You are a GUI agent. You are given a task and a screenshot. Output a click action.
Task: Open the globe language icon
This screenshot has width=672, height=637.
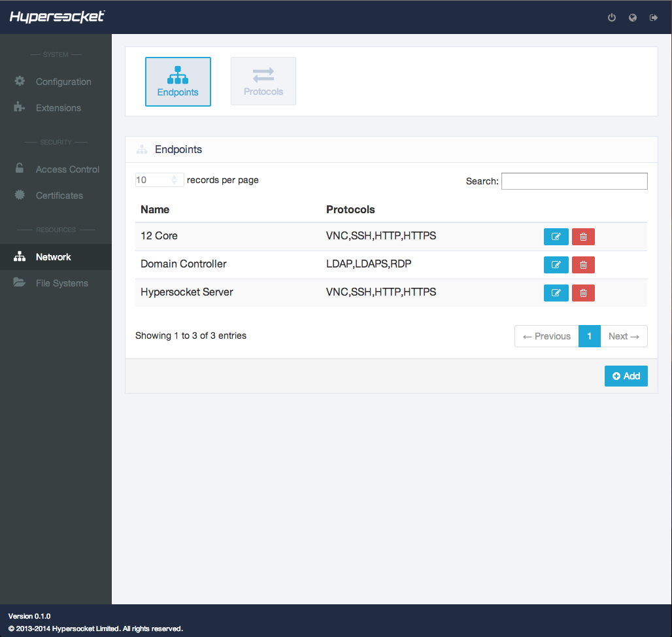[633, 18]
